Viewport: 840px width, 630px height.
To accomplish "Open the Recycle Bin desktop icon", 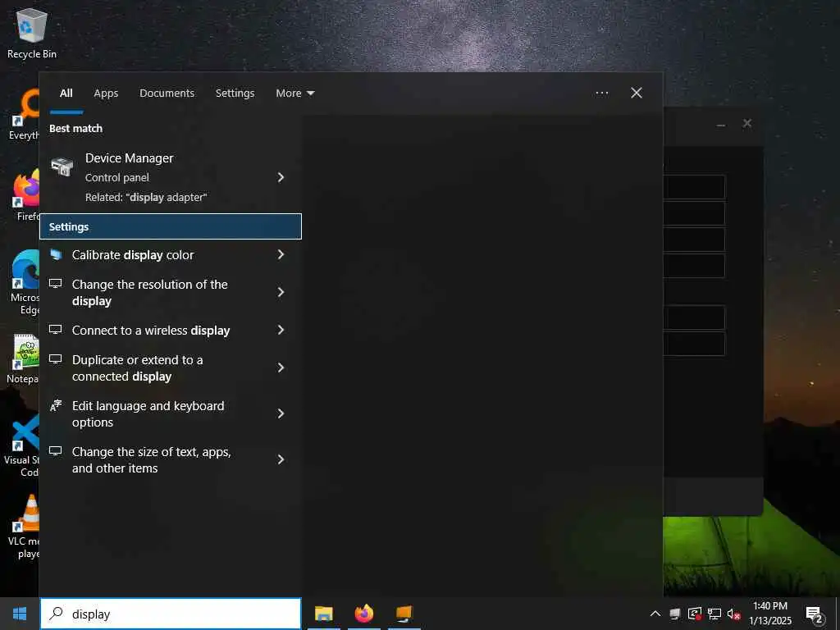I will click(x=32, y=34).
